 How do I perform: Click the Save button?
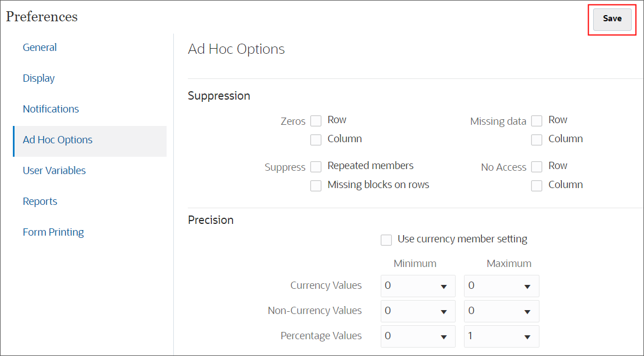click(x=612, y=18)
